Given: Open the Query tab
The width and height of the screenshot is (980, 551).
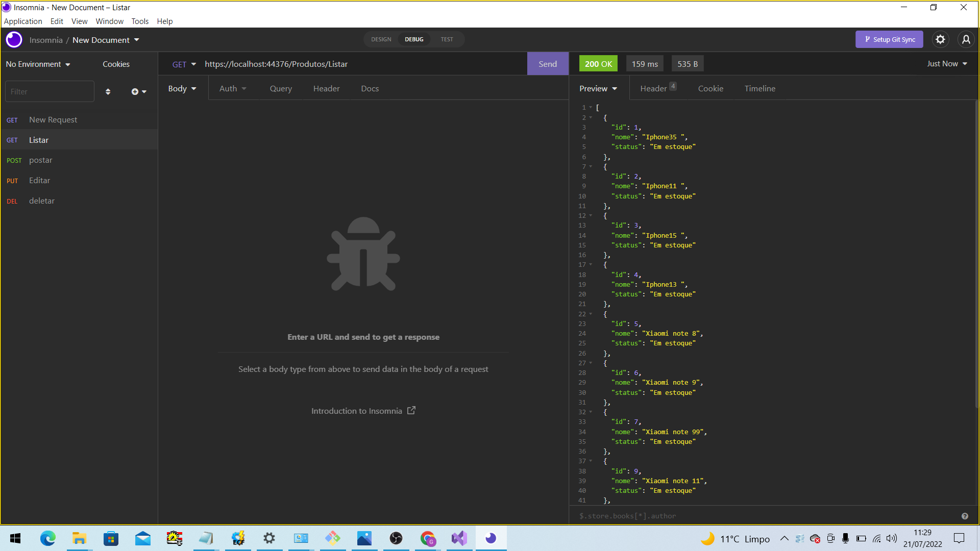Looking at the screenshot, I should (x=281, y=89).
